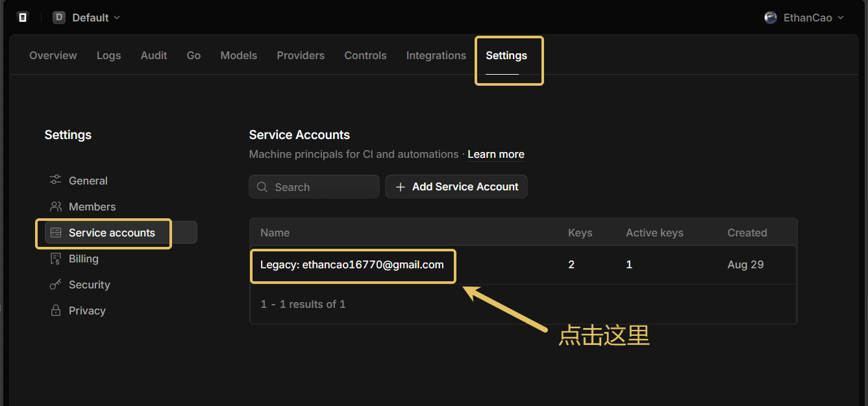The image size is (868, 406).
Task: Select Service accounts in the sidebar
Action: [121, 233]
